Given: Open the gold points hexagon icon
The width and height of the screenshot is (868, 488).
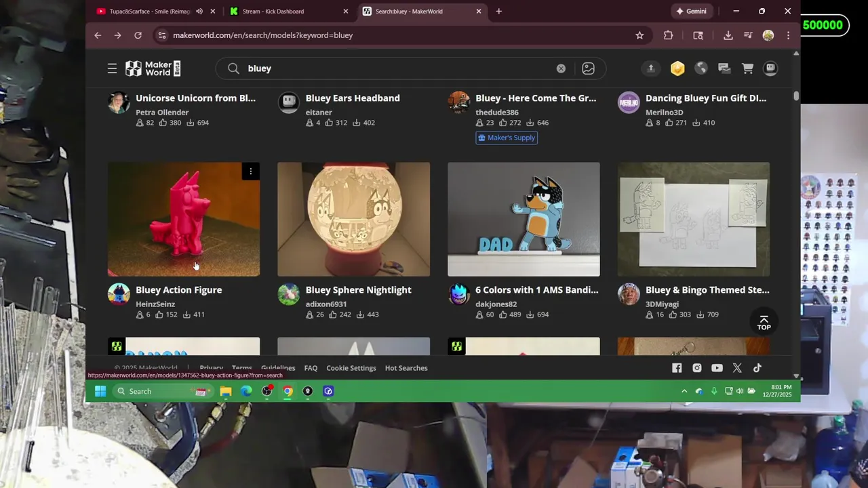Looking at the screenshot, I should 677,68.
